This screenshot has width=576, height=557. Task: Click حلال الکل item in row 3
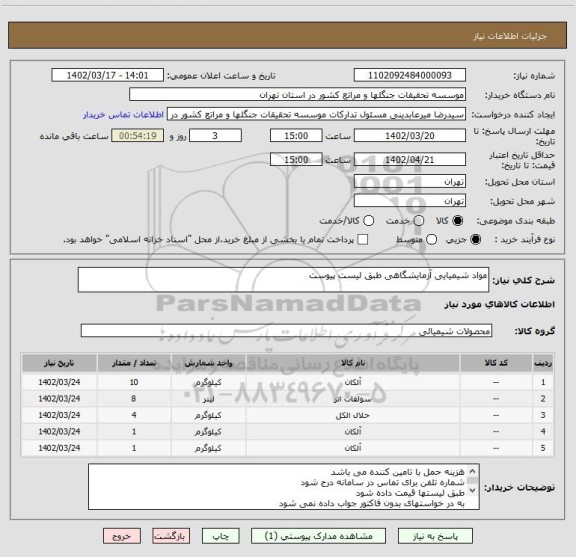[x=353, y=415]
